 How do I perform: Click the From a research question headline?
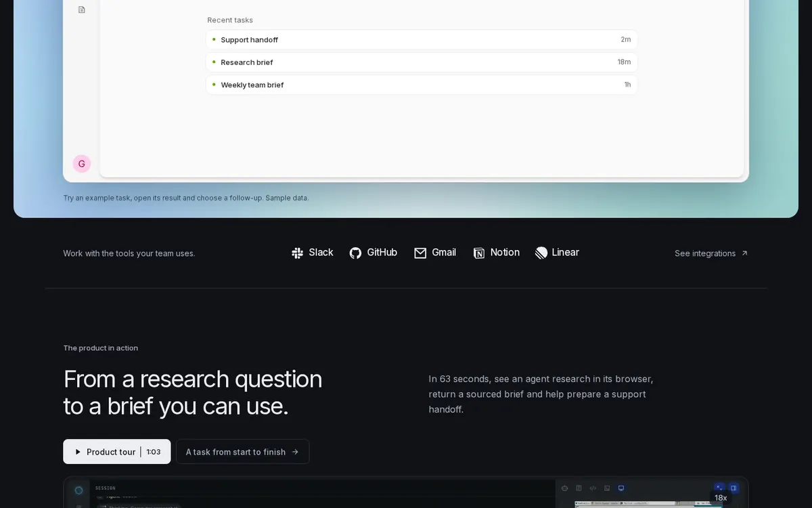coord(193,392)
